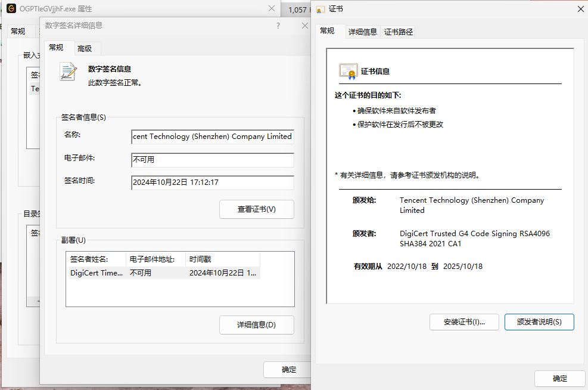
Task: Click the 数字签名信息 heading
Action: [x=110, y=69]
